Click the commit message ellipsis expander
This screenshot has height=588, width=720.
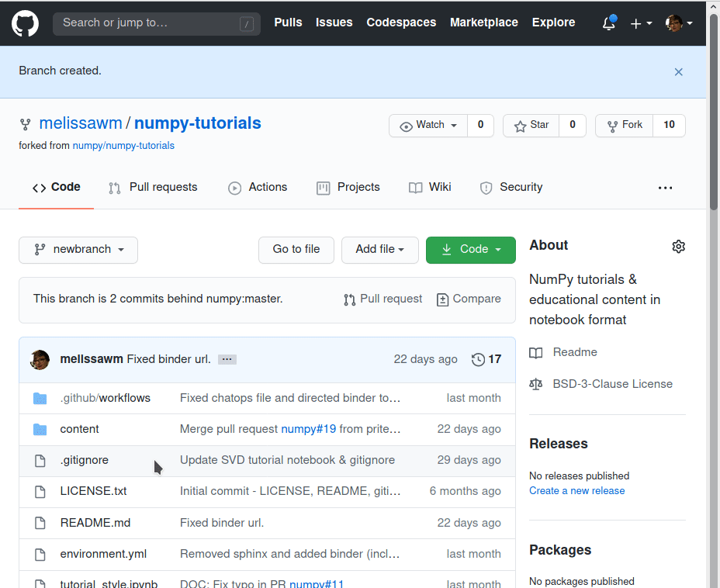227,359
